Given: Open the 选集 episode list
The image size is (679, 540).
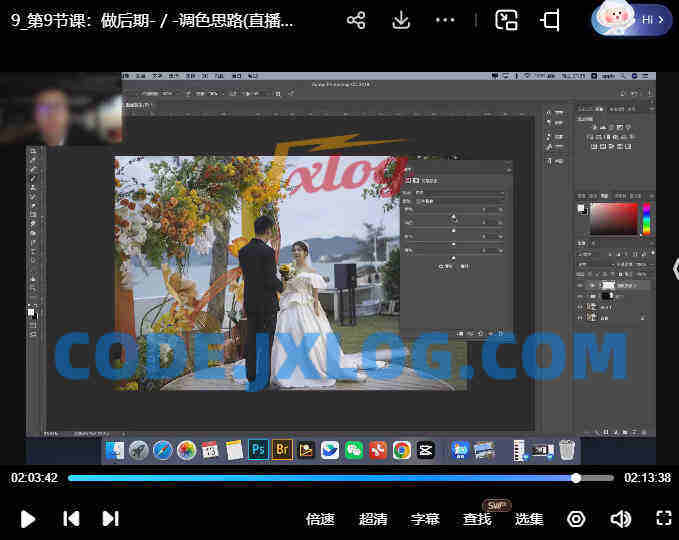Looking at the screenshot, I should coord(529,519).
